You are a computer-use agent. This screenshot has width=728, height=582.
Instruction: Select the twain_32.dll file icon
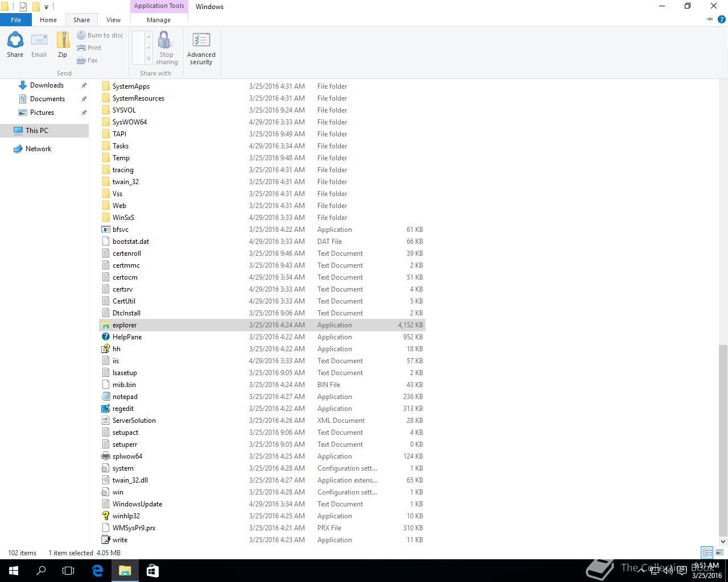pos(106,480)
